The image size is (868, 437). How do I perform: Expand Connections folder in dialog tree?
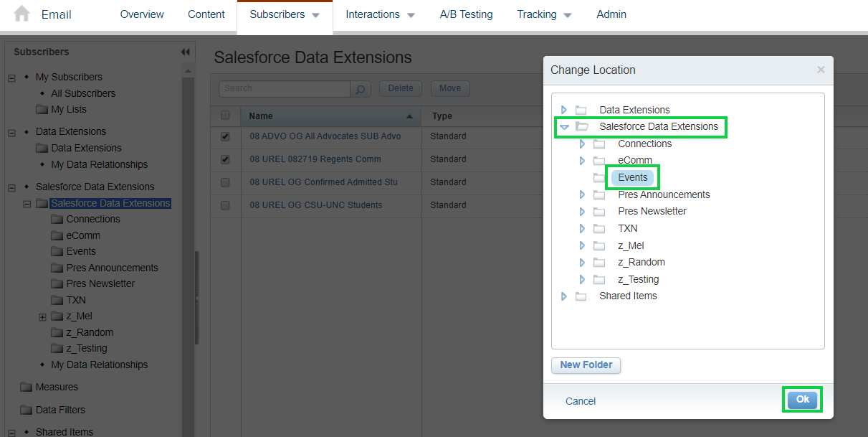[582, 144]
